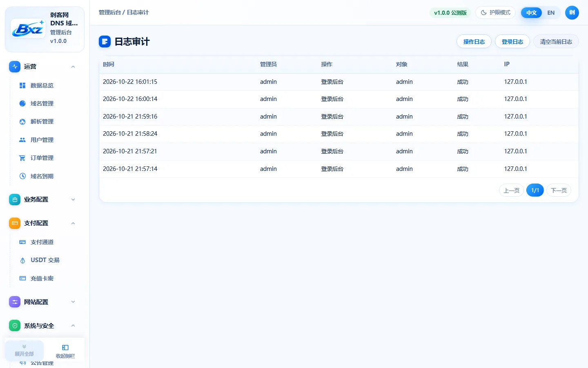Screen dimensions: 588x368
Task: Click the purple 网站配置 sliders icon
Action: click(x=15, y=302)
